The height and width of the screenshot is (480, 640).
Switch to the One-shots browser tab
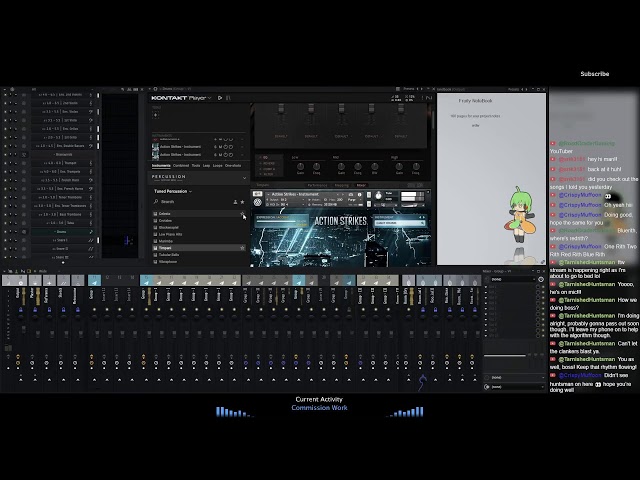(233, 166)
